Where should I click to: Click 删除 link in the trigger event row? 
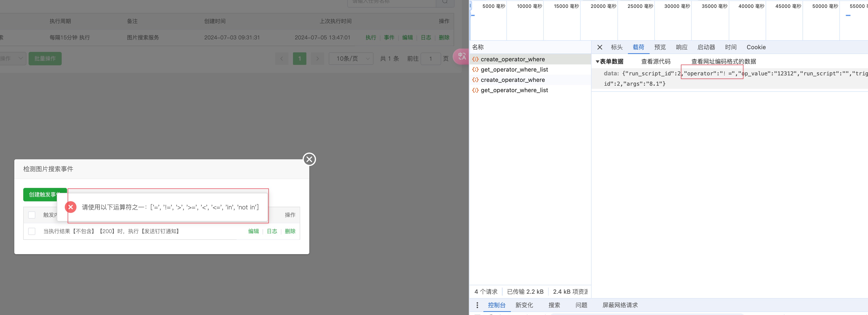(290, 231)
